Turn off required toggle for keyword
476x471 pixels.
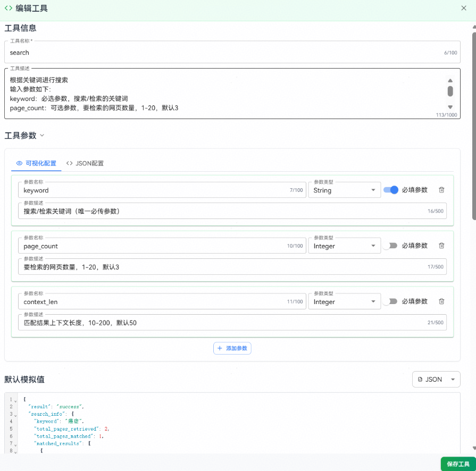click(x=391, y=190)
